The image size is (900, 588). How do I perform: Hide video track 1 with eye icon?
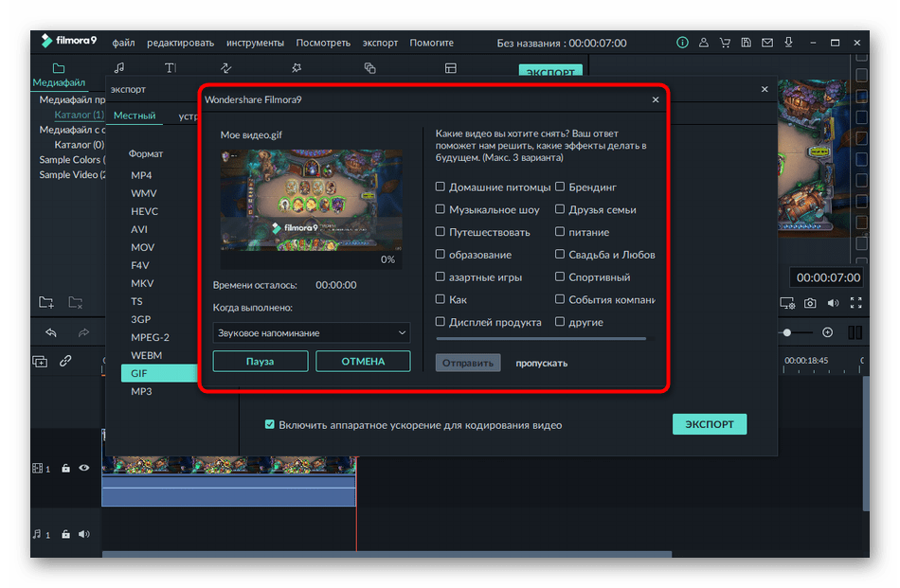point(84,468)
